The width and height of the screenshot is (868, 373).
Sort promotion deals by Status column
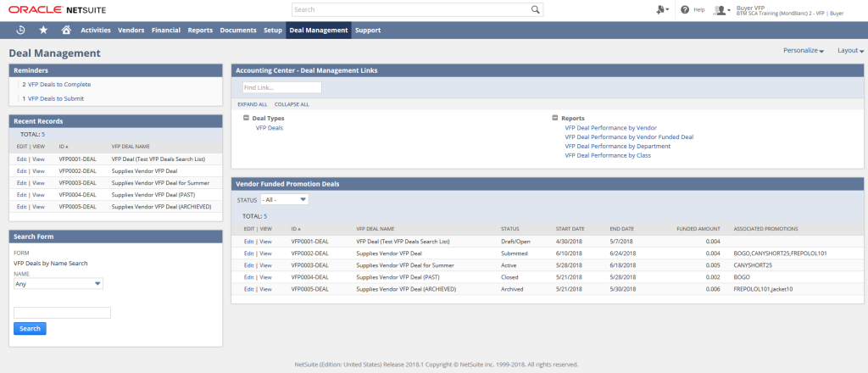(509, 229)
